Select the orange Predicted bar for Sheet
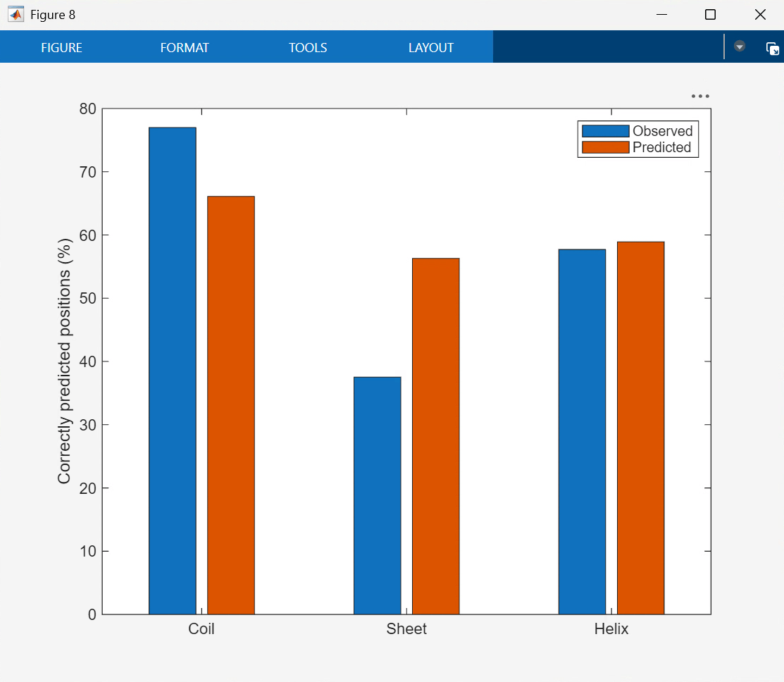The height and width of the screenshot is (682, 784). [x=435, y=435]
